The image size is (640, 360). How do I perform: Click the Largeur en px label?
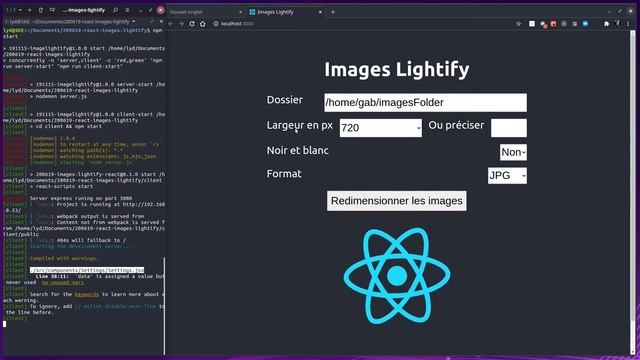point(300,126)
